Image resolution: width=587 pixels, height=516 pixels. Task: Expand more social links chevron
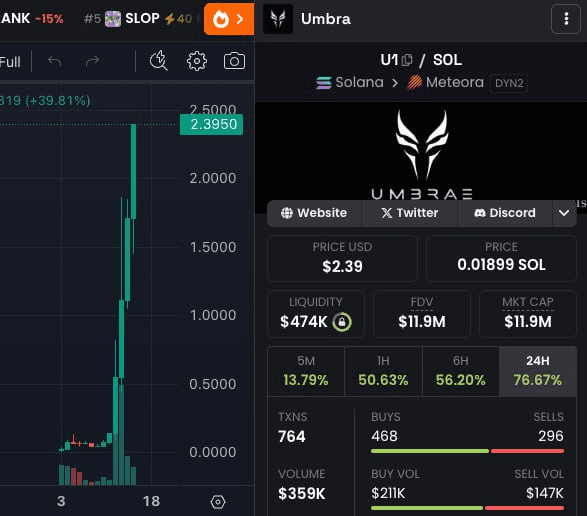click(x=564, y=213)
